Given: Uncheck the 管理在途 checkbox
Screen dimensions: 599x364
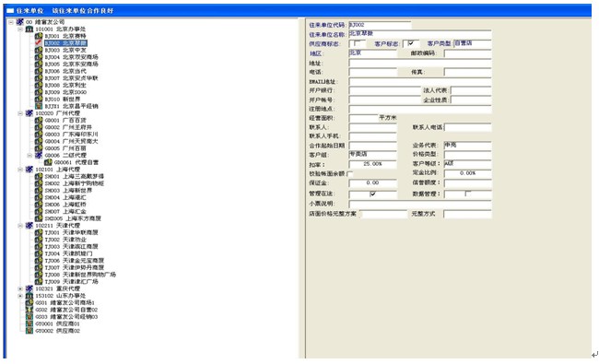Looking at the screenshot, I should [x=373, y=194].
